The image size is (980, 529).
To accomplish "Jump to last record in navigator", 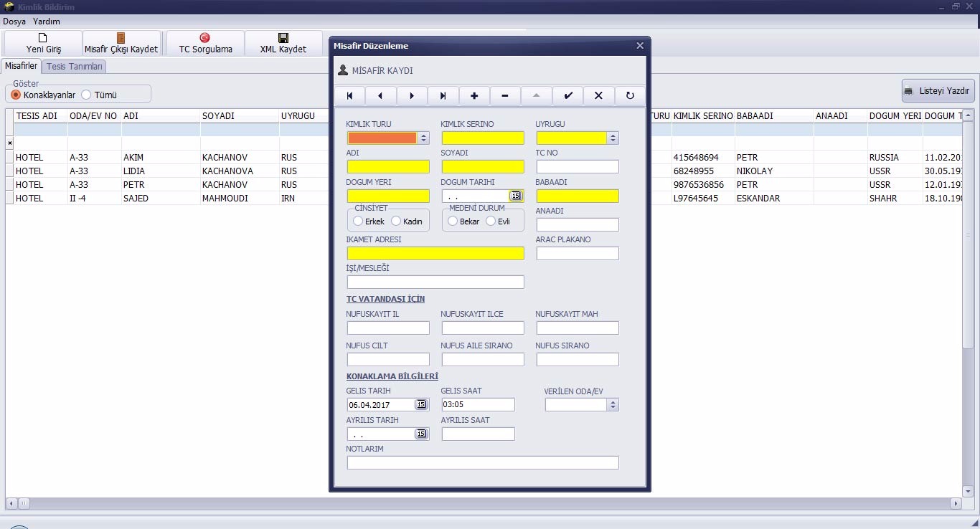I will click(443, 96).
